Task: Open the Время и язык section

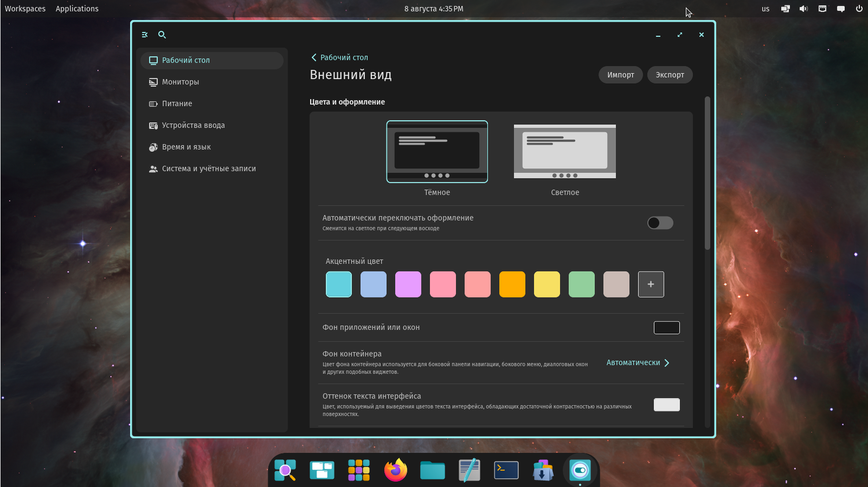Action: (212, 147)
